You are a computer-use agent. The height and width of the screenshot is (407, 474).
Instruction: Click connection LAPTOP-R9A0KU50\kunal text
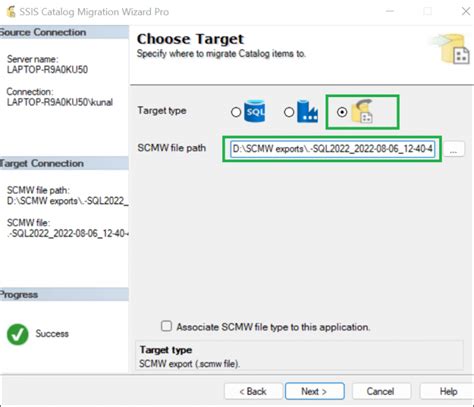pyautogui.click(x=60, y=102)
